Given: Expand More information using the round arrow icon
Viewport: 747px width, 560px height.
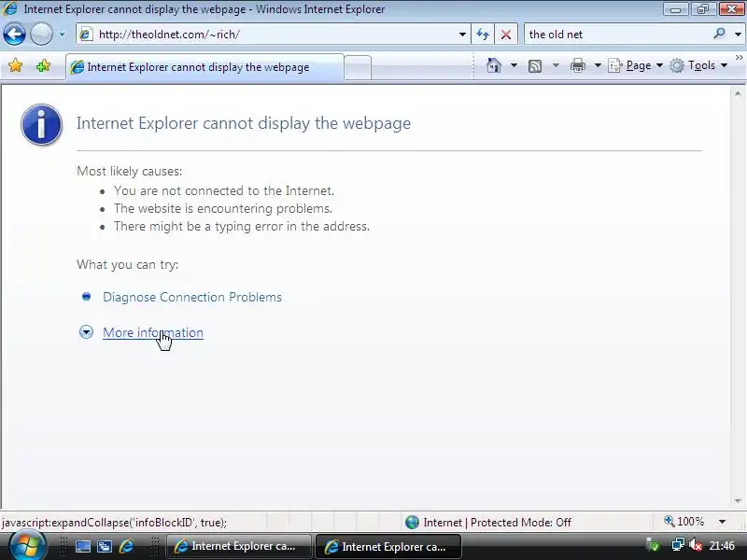Looking at the screenshot, I should coord(86,332).
